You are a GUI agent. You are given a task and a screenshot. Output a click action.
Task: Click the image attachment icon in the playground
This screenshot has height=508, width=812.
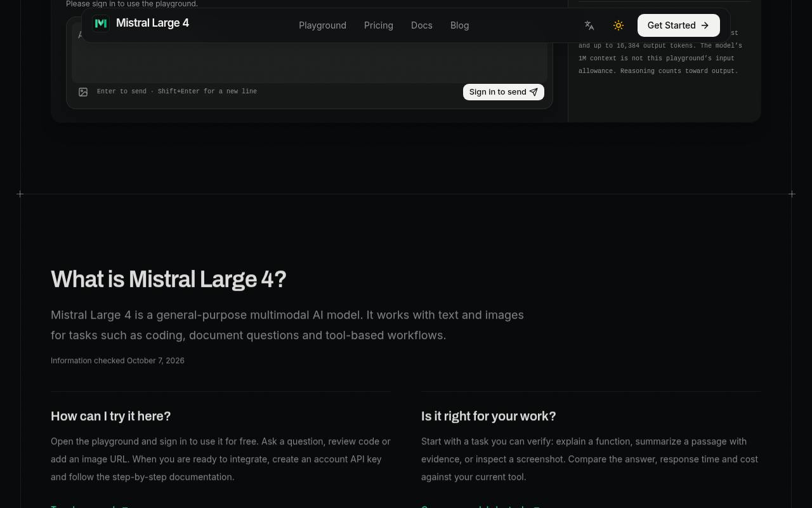pos(83,92)
